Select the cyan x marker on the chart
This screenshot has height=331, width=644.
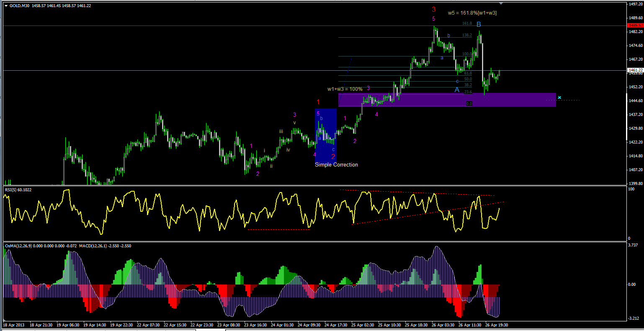coord(559,98)
